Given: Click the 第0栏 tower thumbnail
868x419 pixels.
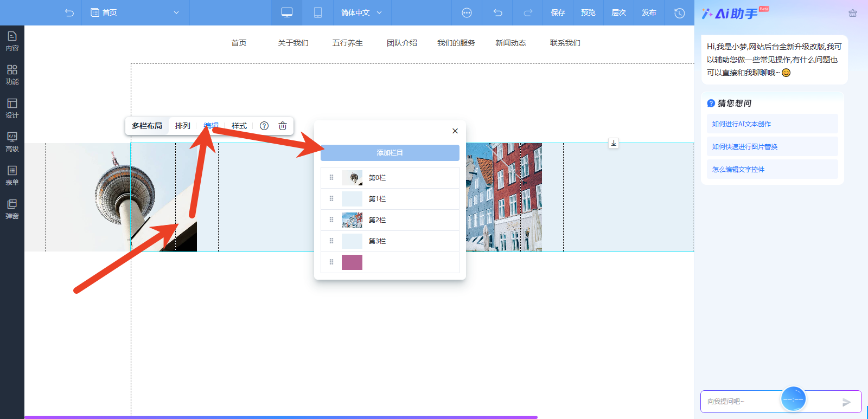Looking at the screenshot, I should (x=352, y=178).
